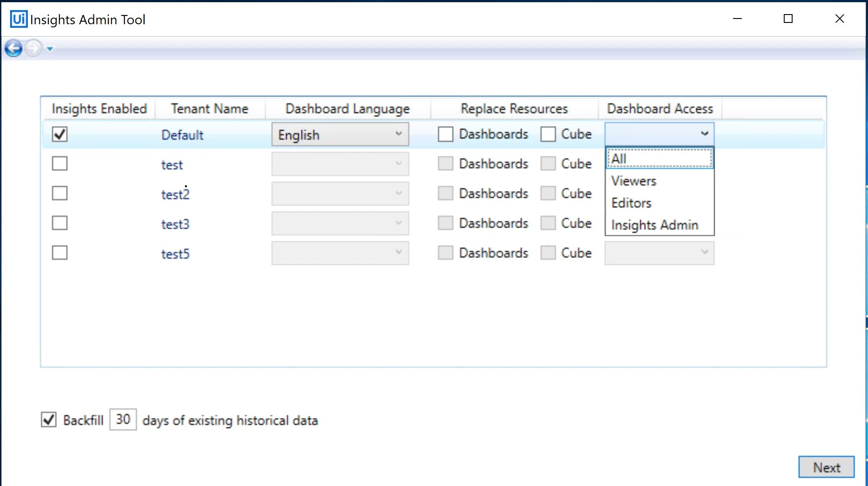The image size is (868, 486).
Task: Check Dashboards replace option for Default tenant
Action: coord(445,134)
